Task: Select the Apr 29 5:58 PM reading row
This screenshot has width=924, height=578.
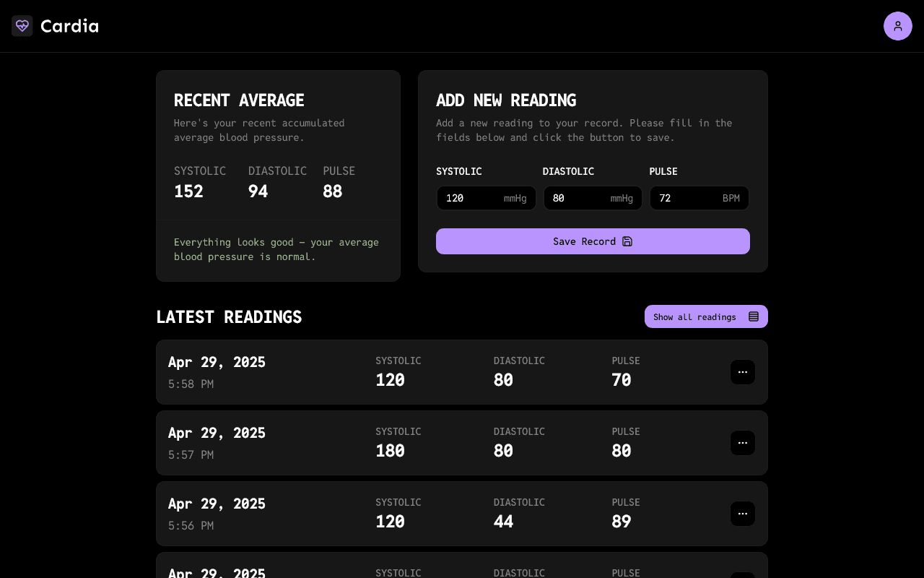Action: tap(462, 371)
